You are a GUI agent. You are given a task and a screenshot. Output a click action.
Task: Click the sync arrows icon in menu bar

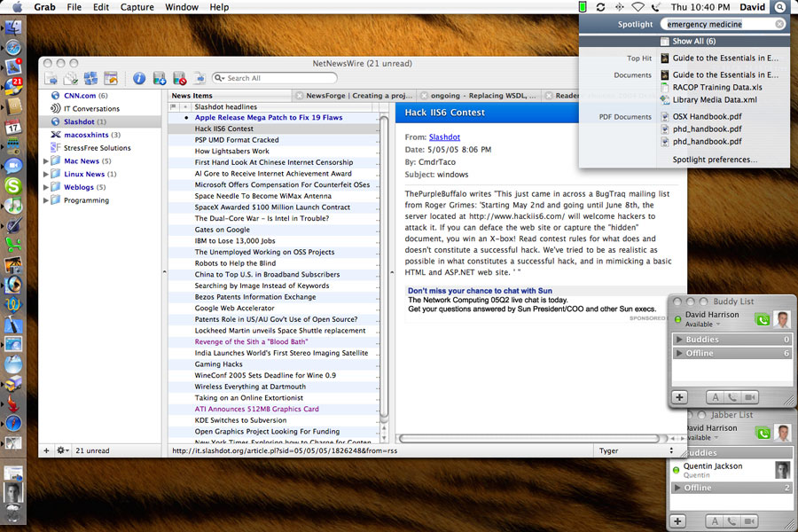(x=600, y=7)
